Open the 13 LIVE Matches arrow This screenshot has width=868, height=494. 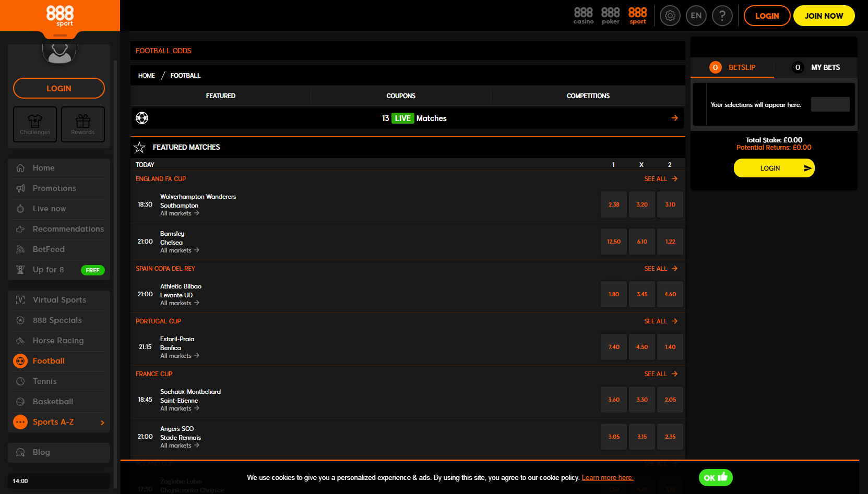(x=675, y=118)
